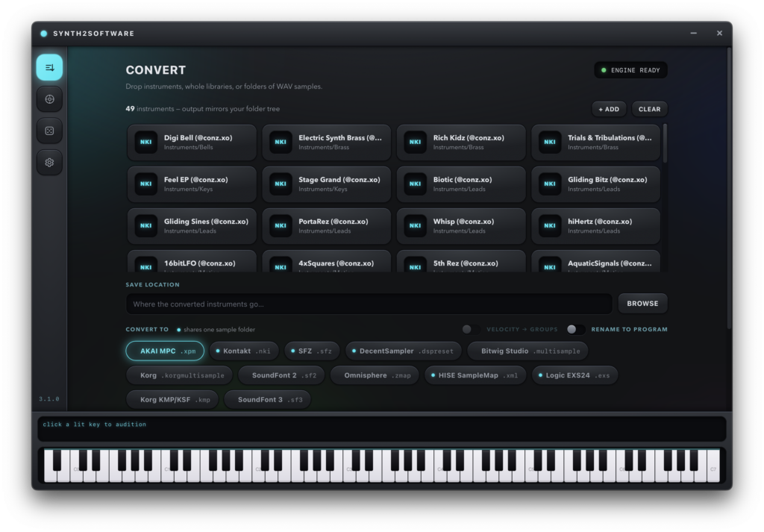The width and height of the screenshot is (764, 532).
Task: Choose SoundFont 3 .sf3 format
Action: coord(268,399)
